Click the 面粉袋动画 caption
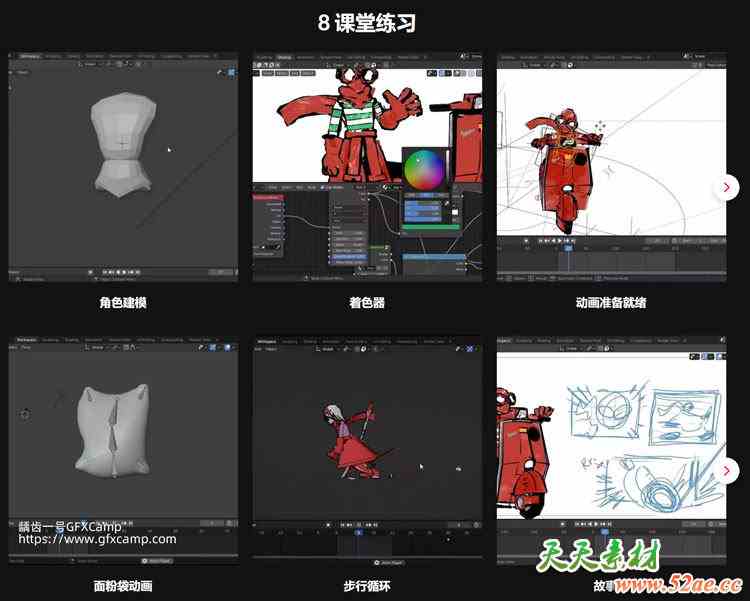 coord(123,586)
